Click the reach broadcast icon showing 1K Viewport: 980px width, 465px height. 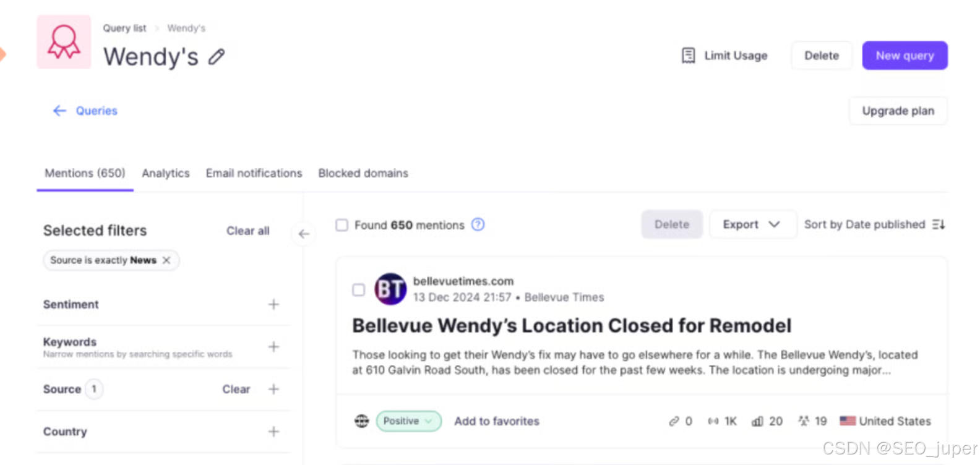(x=713, y=421)
